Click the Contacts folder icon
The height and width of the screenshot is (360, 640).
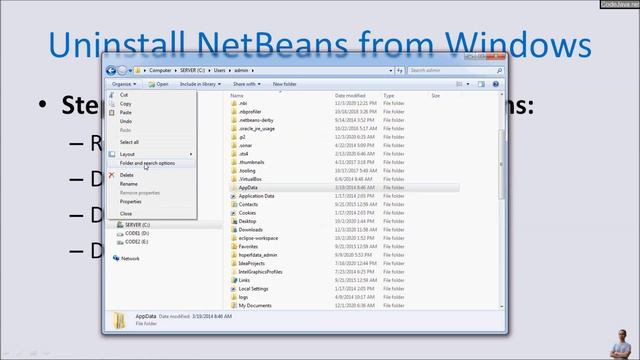point(234,204)
